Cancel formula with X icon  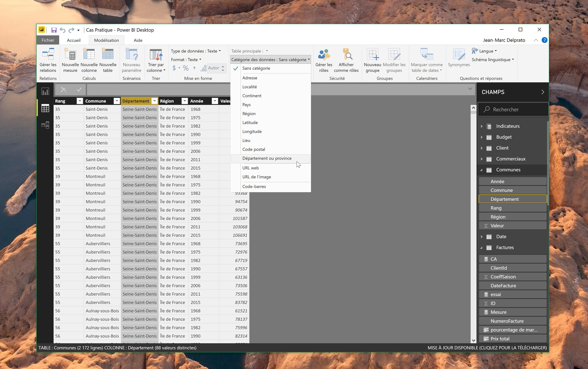point(64,90)
